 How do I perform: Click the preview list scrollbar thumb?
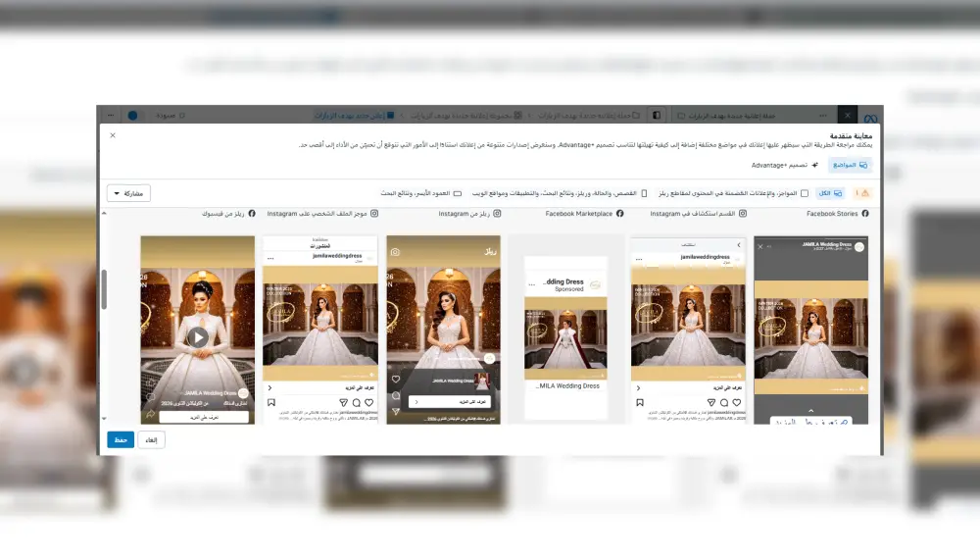(x=104, y=289)
